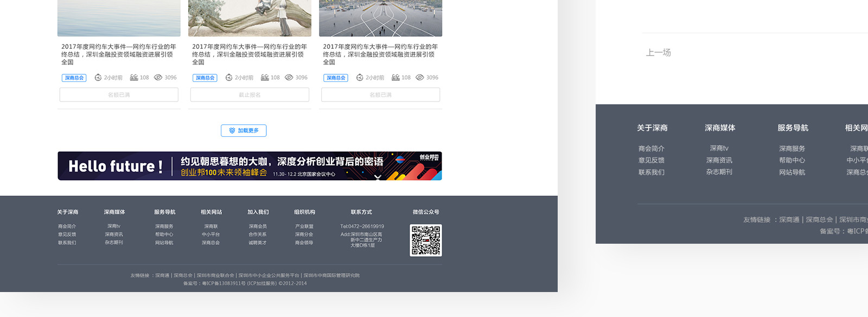The width and height of the screenshot is (868, 317).
Task: Click 深圳市中商国际管理研究院 friendly link
Action: pos(331,276)
